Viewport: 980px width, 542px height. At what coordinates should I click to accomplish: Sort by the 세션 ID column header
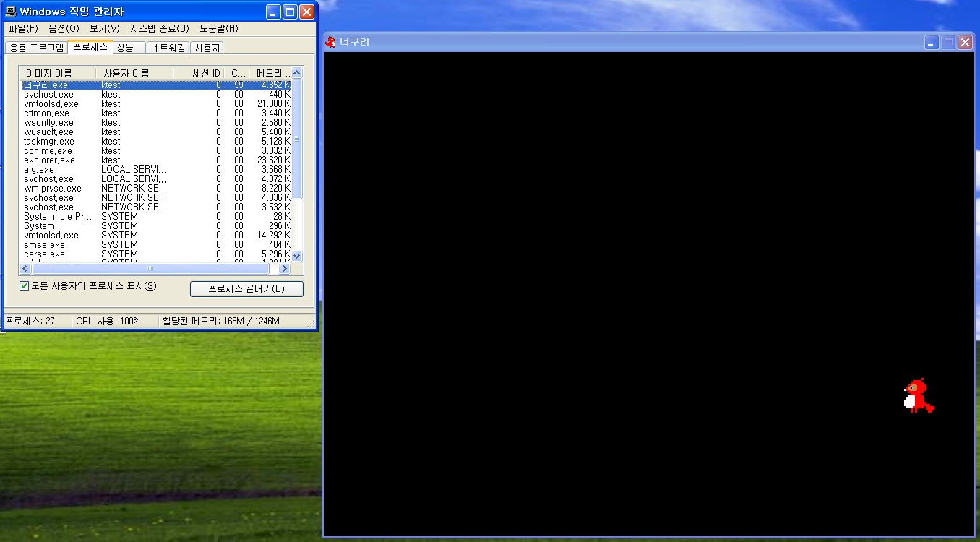pos(199,73)
